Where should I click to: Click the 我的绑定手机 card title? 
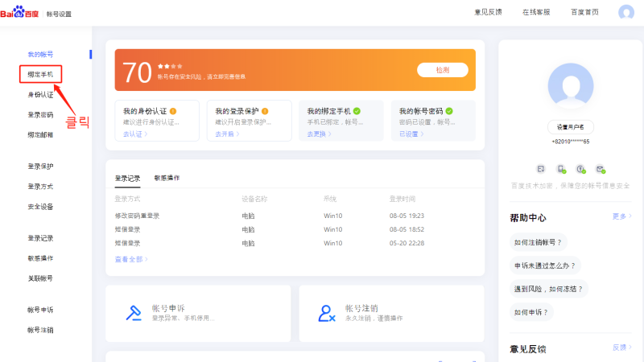[x=329, y=111]
